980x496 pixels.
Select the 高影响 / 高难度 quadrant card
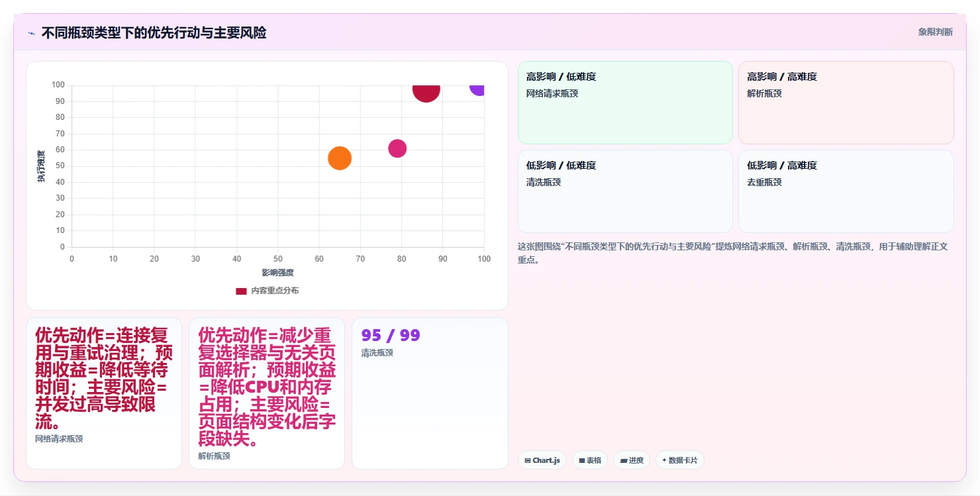(x=846, y=103)
